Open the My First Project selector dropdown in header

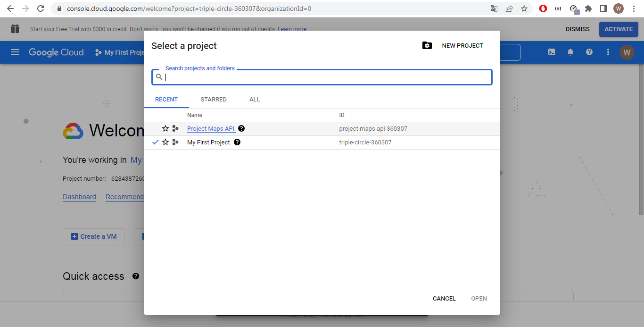(119, 52)
